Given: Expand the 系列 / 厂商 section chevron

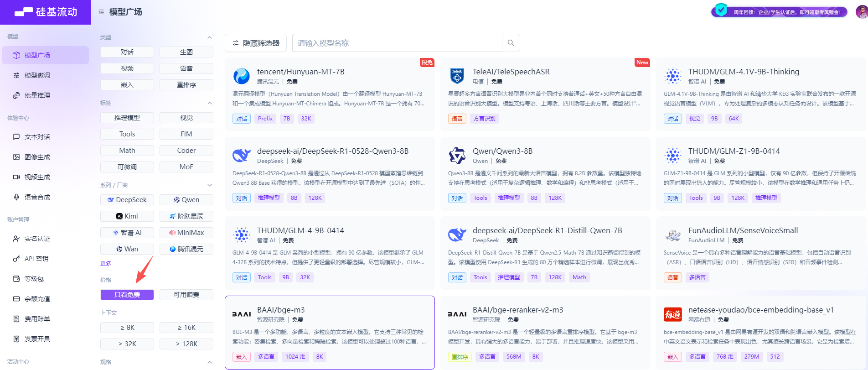Looking at the screenshot, I should pyautogui.click(x=210, y=185).
